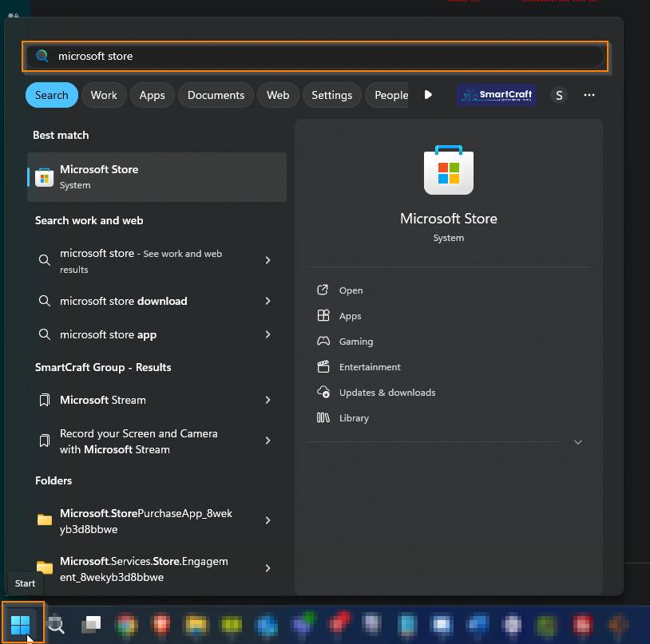
Task: Open the Library action with books icon
Action: pos(343,418)
